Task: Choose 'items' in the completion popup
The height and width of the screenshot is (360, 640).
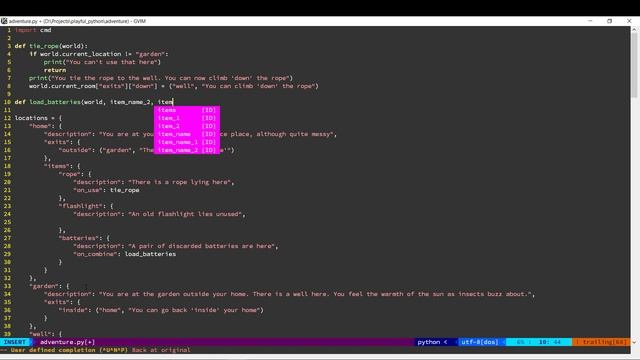Action: click(x=187, y=110)
